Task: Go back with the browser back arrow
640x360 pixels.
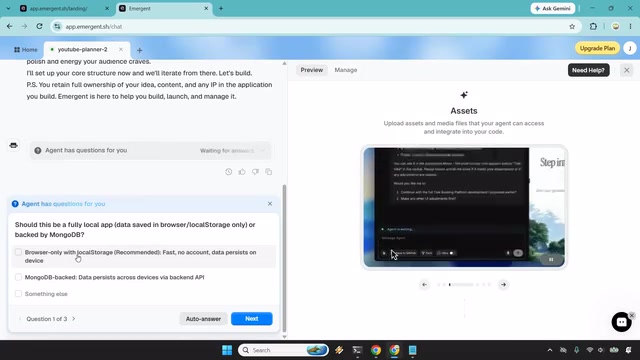Action: tap(9, 26)
